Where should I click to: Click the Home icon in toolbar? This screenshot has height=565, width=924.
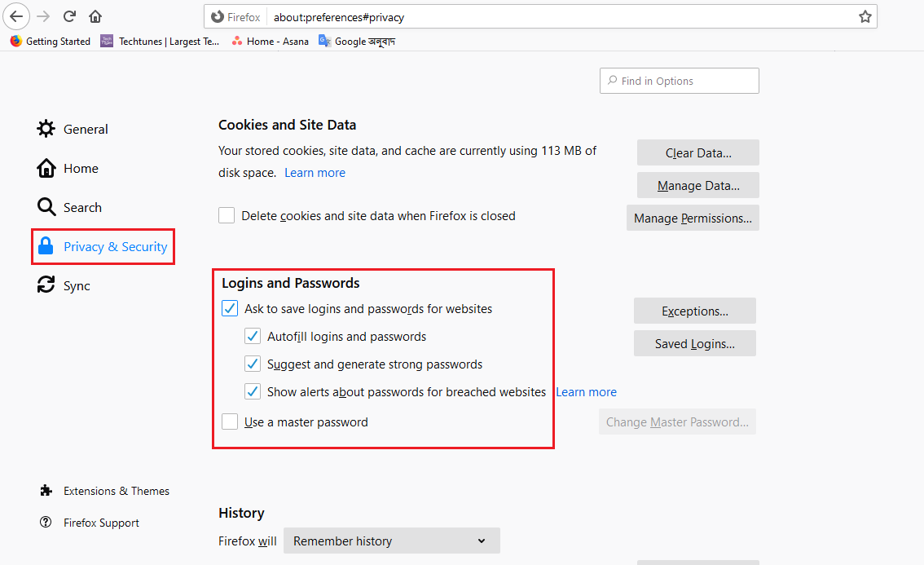(95, 16)
